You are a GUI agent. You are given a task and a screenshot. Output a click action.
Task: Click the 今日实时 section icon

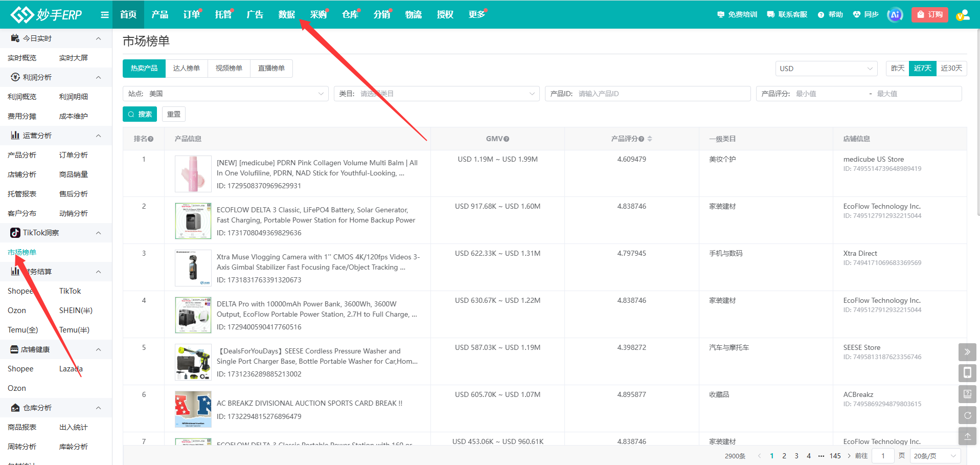tap(15, 38)
